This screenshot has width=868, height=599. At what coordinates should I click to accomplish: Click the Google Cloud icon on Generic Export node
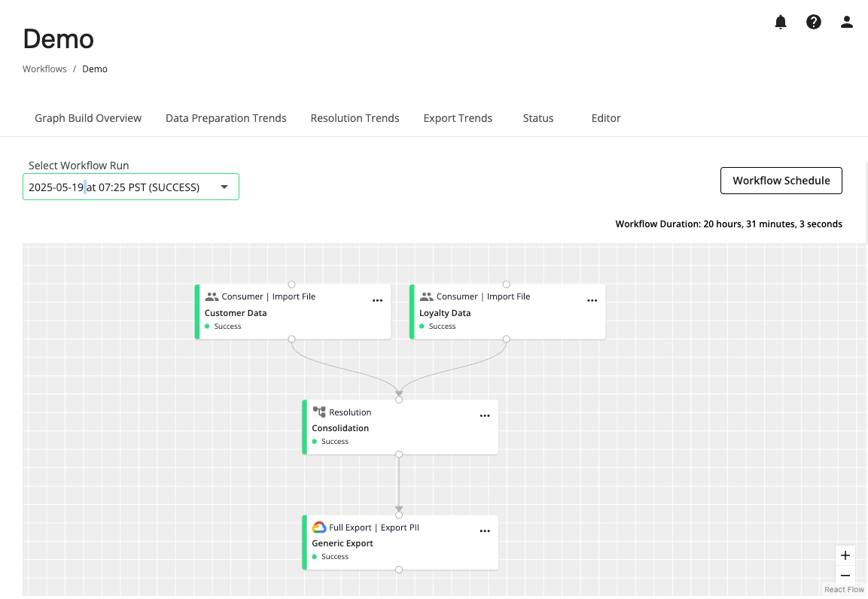coord(319,527)
